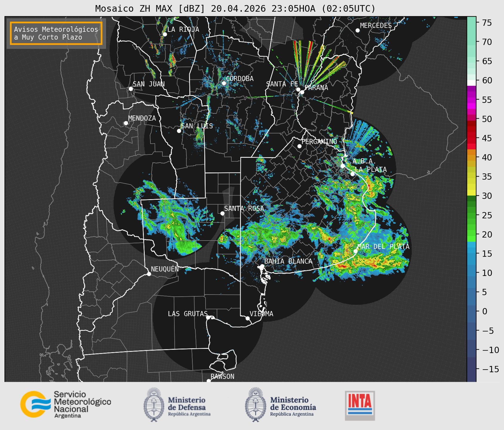
Task: Select the Santa Rosa city marker
Action: pyautogui.click(x=222, y=213)
